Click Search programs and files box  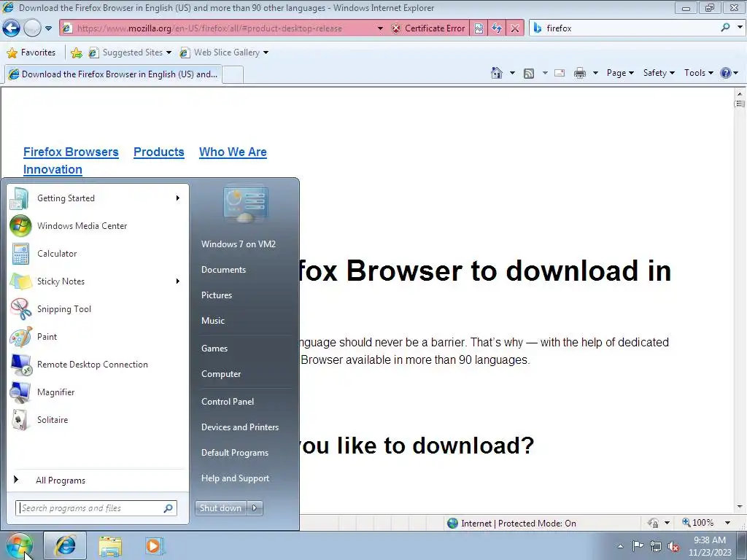(x=96, y=508)
